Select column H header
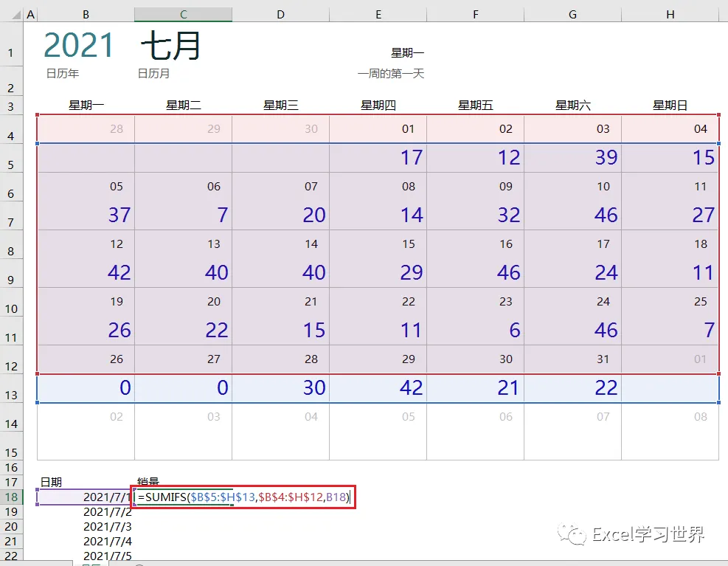The width and height of the screenshot is (728, 566). point(670,15)
